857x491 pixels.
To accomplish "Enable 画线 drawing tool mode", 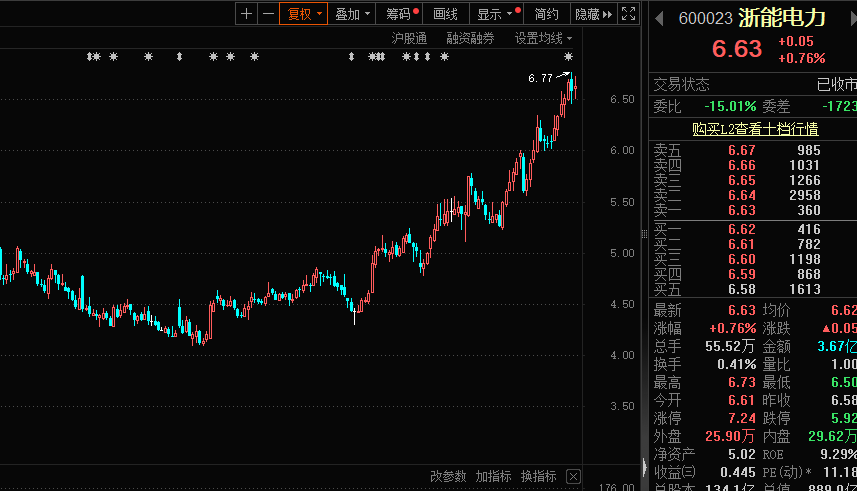I will click(x=445, y=14).
